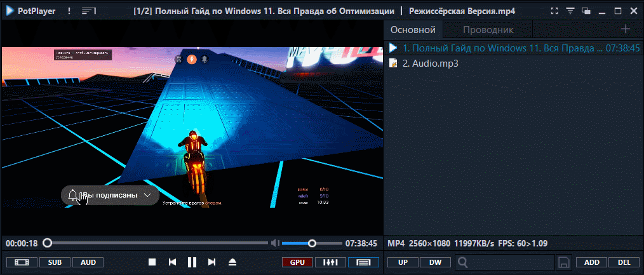644x275 pixels.
Task: Open the playlist lines icon in title bar
Action: click(89, 11)
